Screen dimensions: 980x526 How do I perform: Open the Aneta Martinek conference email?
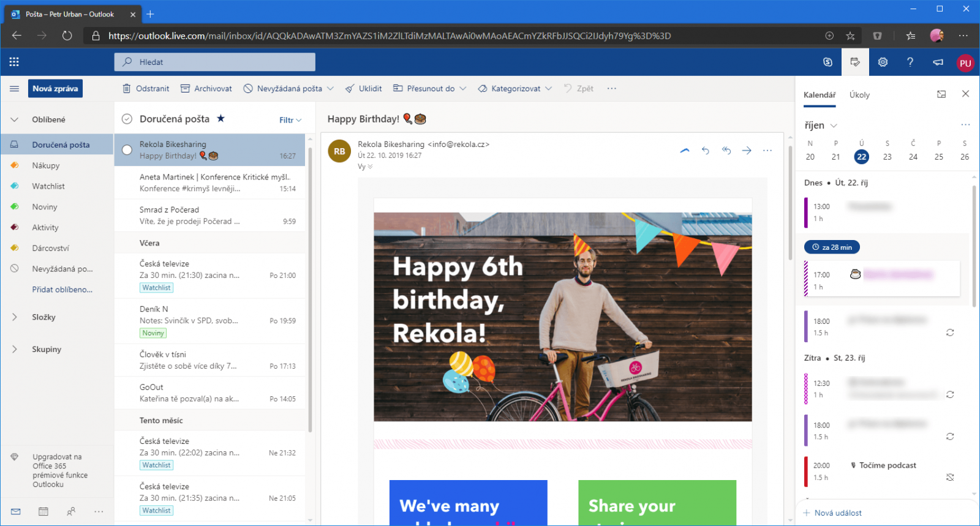210,182
